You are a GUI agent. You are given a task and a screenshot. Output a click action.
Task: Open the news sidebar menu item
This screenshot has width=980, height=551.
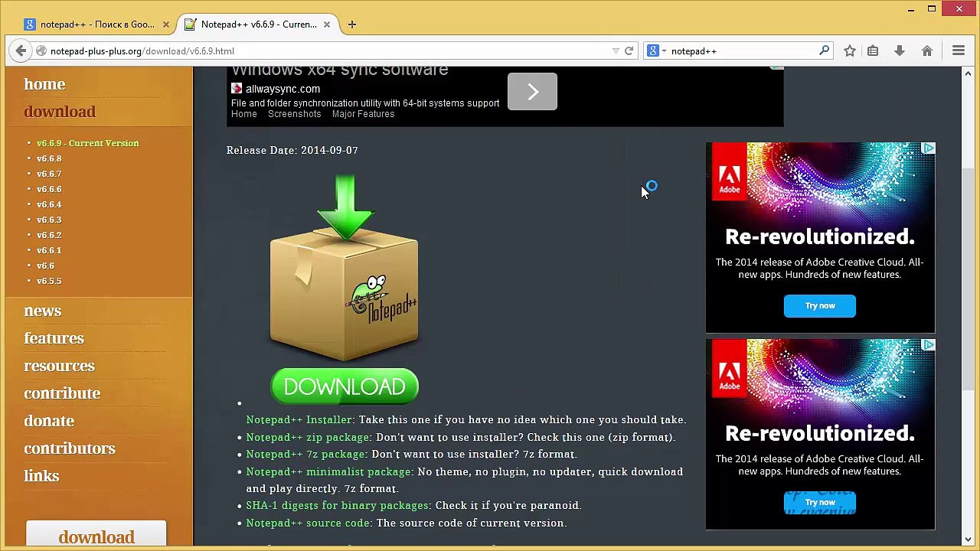43,311
